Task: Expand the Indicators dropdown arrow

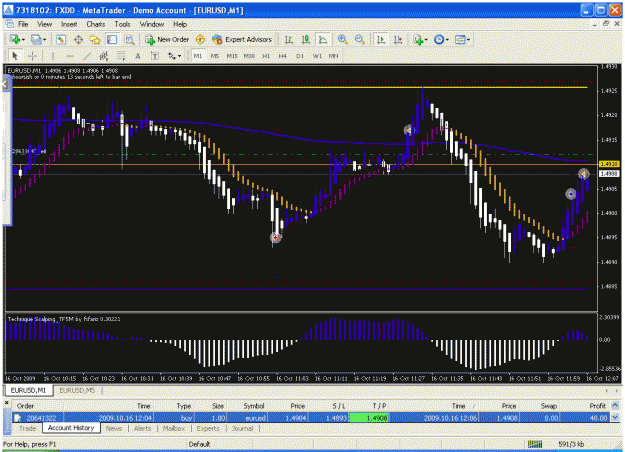Action: point(426,39)
